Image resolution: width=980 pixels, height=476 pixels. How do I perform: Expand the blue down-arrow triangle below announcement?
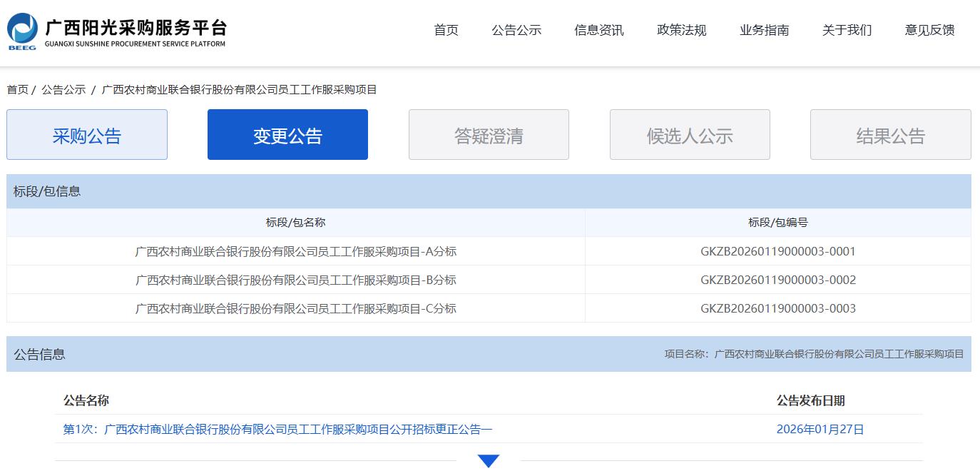tap(489, 461)
